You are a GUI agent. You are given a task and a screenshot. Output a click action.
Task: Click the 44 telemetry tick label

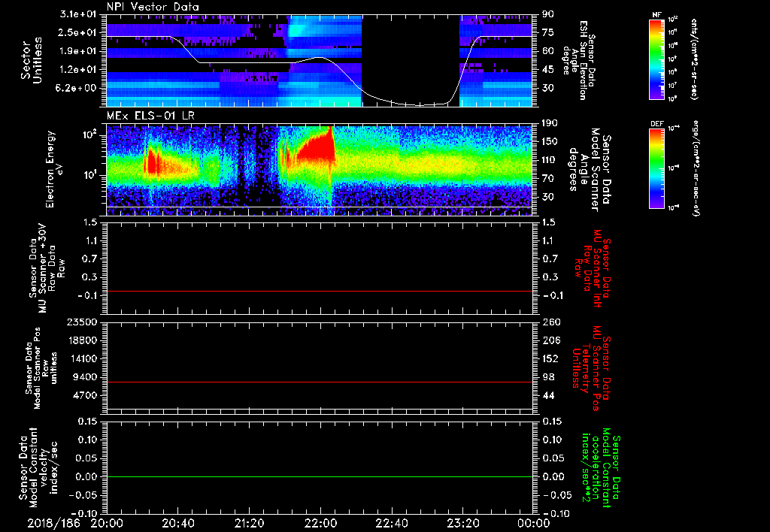pos(547,395)
